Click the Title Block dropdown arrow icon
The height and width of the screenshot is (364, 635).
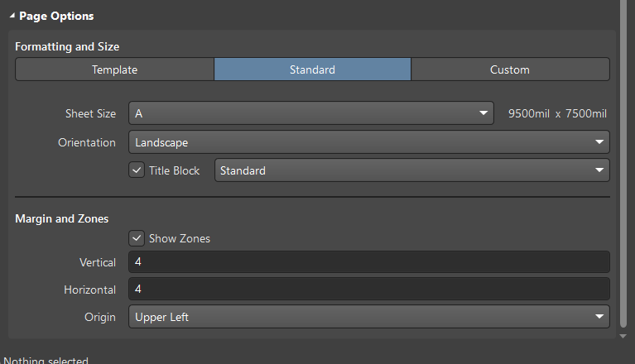point(599,170)
